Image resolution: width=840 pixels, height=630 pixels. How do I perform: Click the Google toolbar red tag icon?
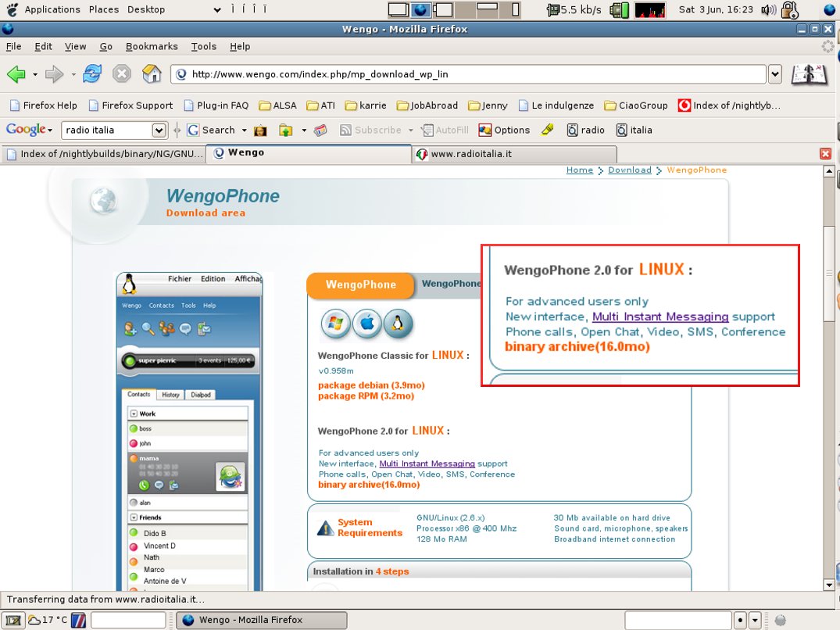320,131
